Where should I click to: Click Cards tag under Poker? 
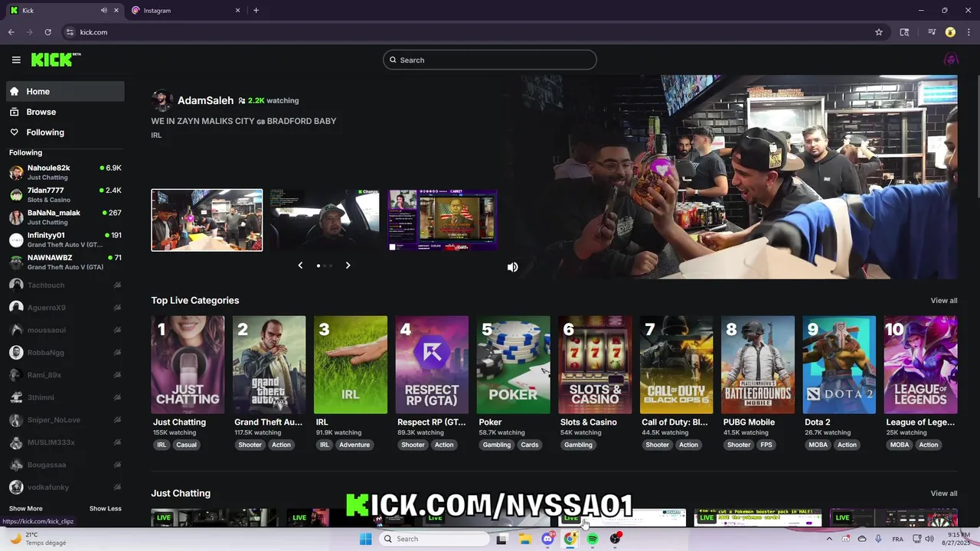(530, 445)
